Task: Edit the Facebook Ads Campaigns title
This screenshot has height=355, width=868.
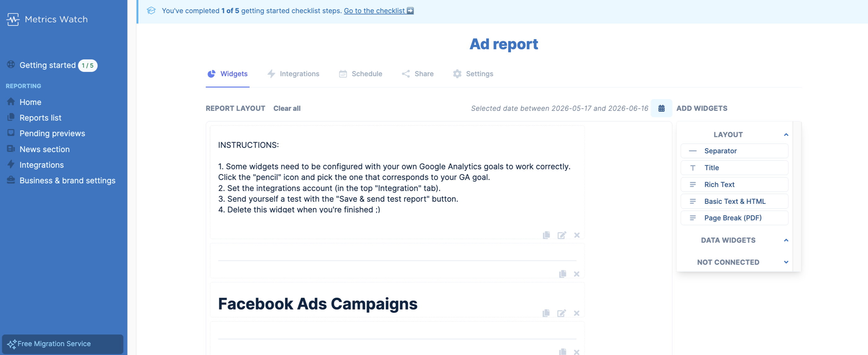Action: 561,313
